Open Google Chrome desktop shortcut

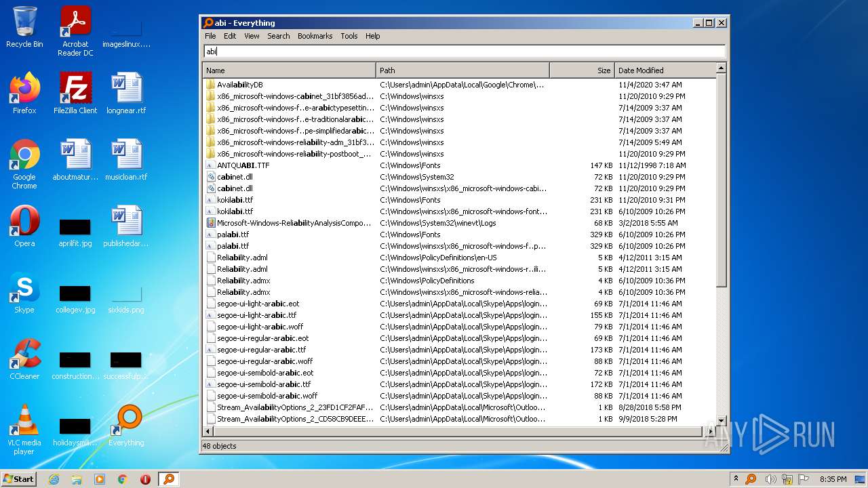(24, 164)
